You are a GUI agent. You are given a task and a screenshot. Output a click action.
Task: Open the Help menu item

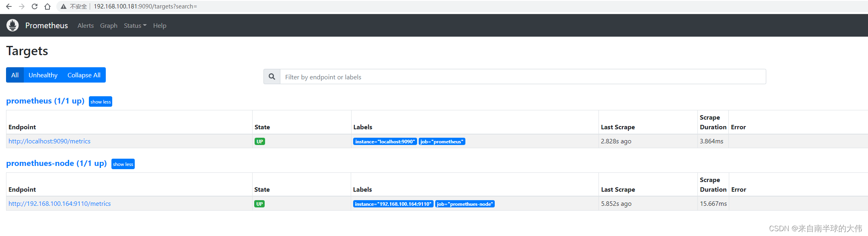(x=160, y=25)
